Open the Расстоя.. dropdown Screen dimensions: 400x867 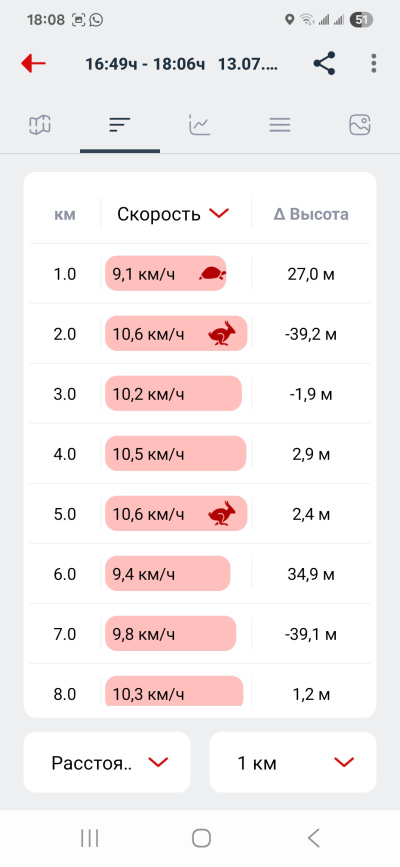point(107,762)
